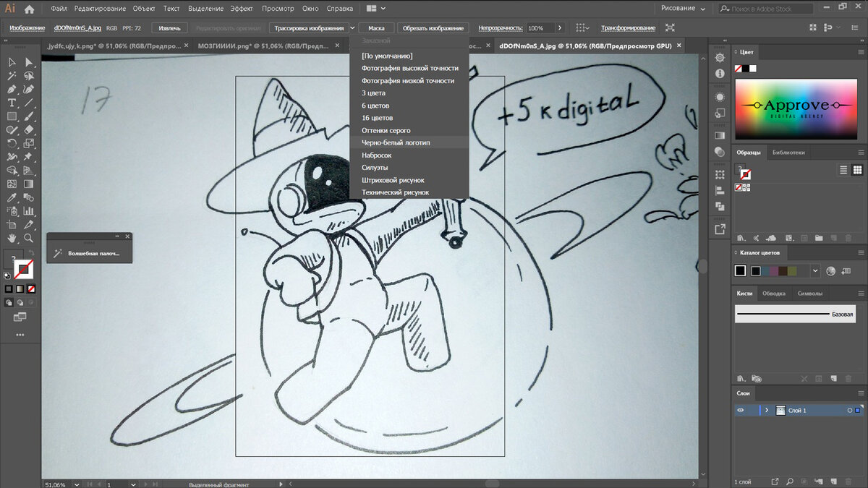868x488 pixels.
Task: Select the Lasso tool
Action: [29, 76]
